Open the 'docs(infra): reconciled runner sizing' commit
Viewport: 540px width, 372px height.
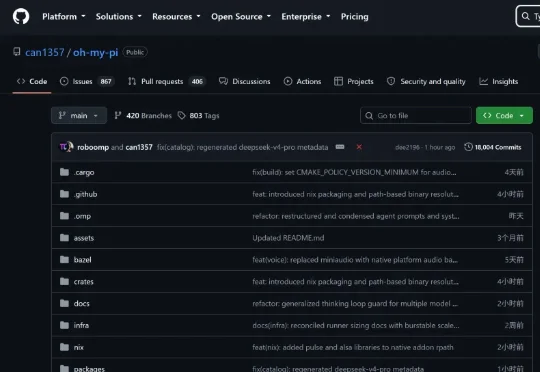(356, 325)
